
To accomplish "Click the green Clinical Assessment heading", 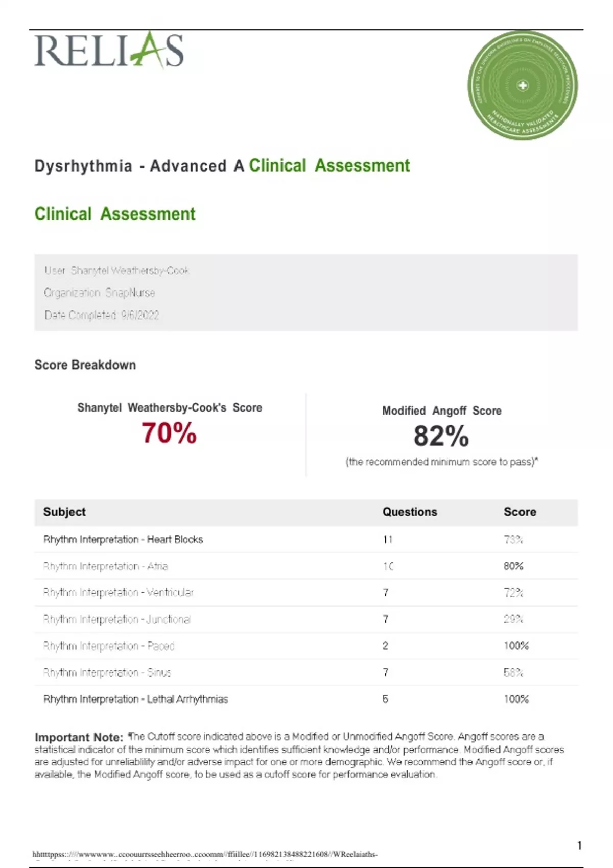I will pyautogui.click(x=115, y=214).
